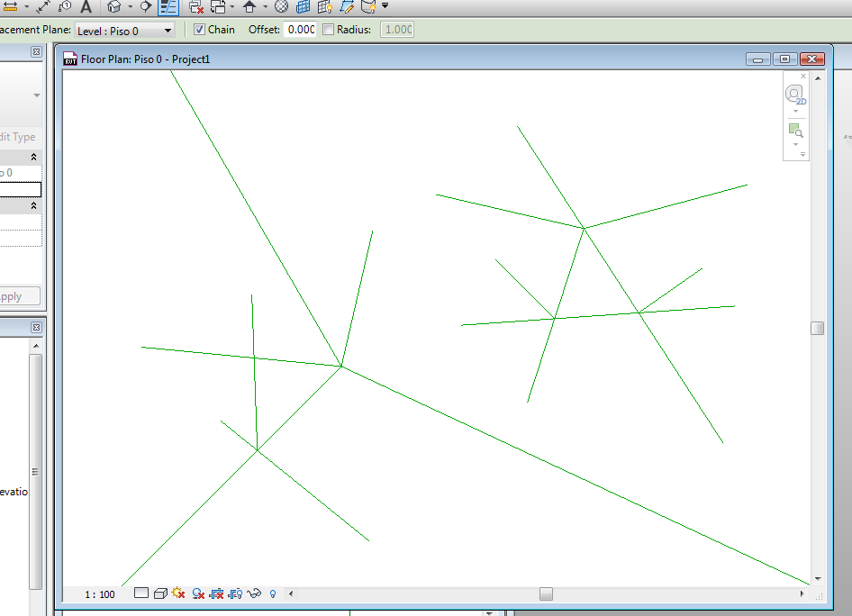Click the Switch Windows icon
This screenshot has height=616, width=852.
[218, 6]
